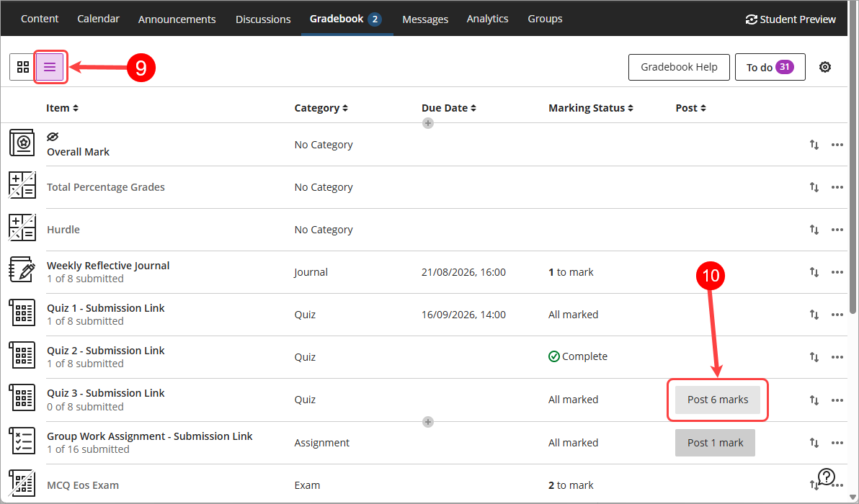Reorder the Quiz 2 row
The image size is (859, 504).
coord(814,357)
